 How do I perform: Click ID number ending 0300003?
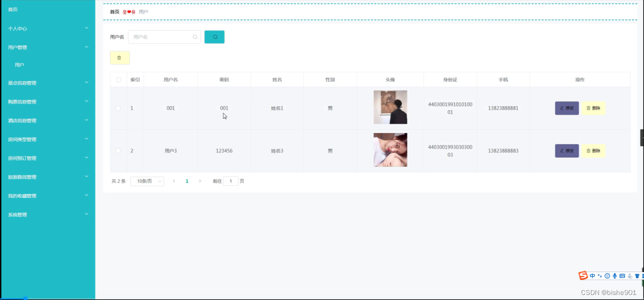(x=450, y=151)
